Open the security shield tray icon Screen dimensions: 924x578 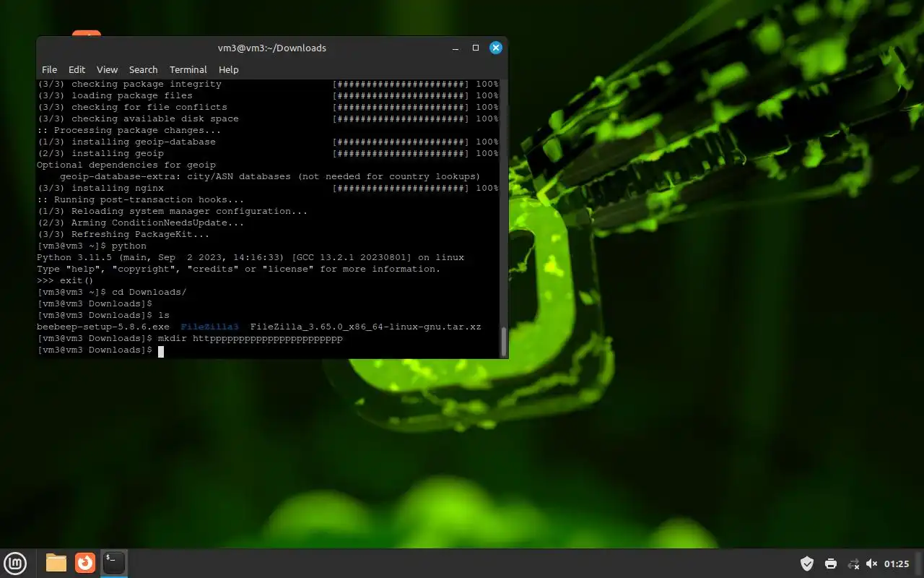click(807, 564)
